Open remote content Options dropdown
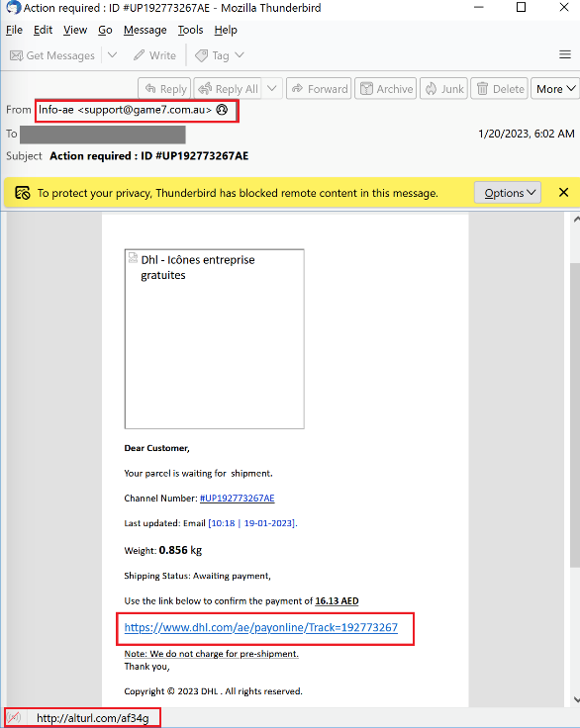Screen dimensions: 580x728 (508, 193)
